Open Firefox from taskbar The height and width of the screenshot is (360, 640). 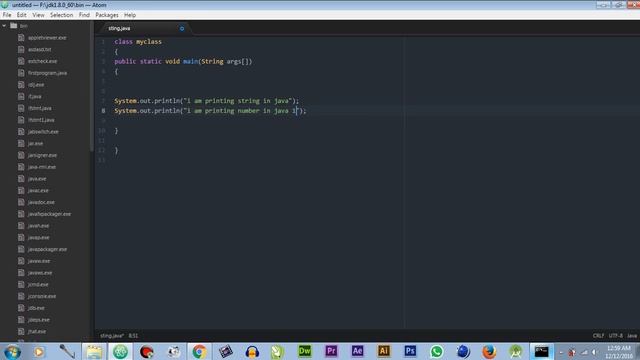(489, 351)
